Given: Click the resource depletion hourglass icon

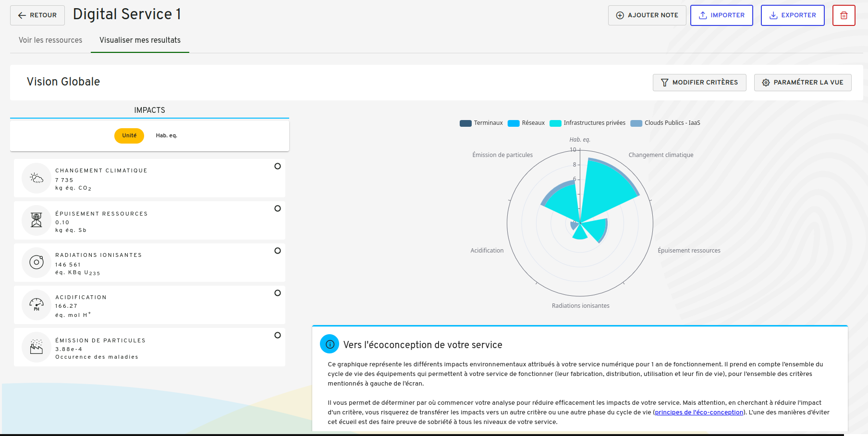Looking at the screenshot, I should (x=37, y=220).
